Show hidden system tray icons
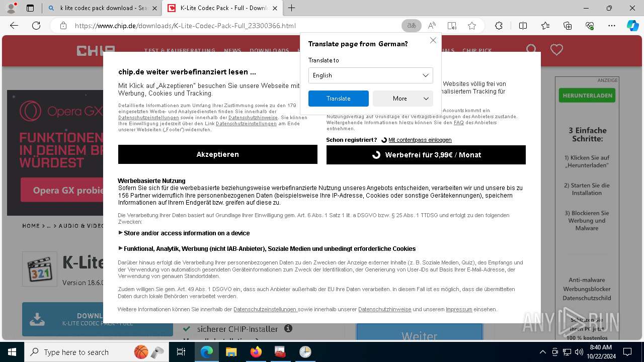Image resolution: width=644 pixels, height=362 pixels. [x=542, y=352]
